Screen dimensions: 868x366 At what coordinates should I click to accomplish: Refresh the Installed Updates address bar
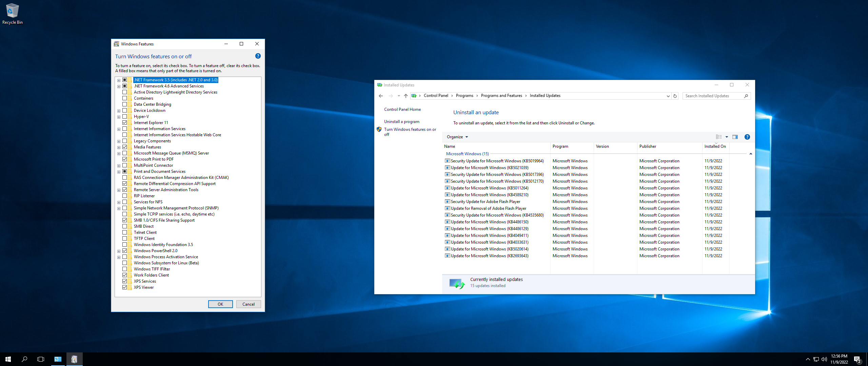[675, 96]
